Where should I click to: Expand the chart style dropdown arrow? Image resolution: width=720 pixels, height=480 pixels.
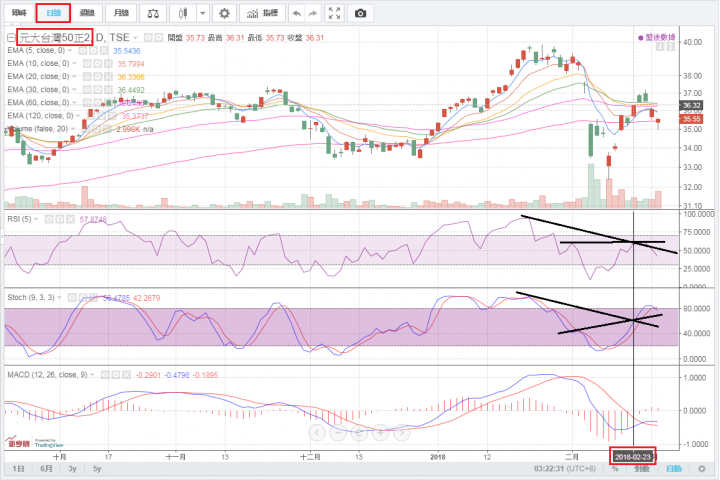pyautogui.click(x=203, y=13)
